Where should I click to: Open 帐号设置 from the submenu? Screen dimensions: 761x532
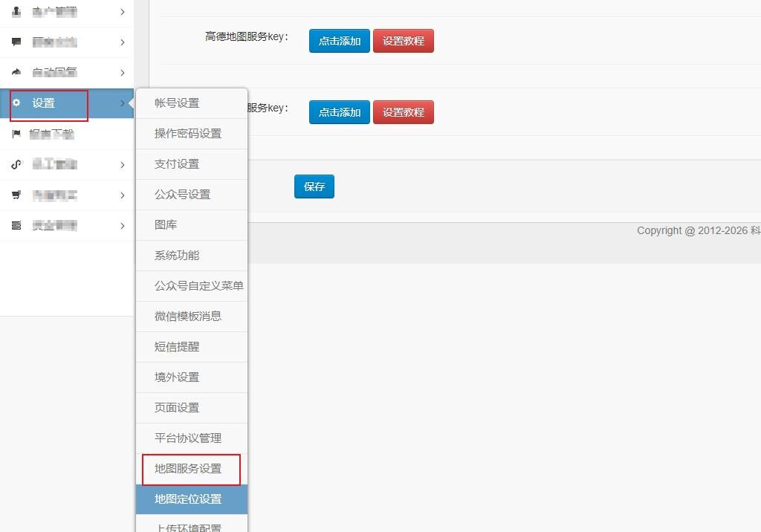point(176,103)
